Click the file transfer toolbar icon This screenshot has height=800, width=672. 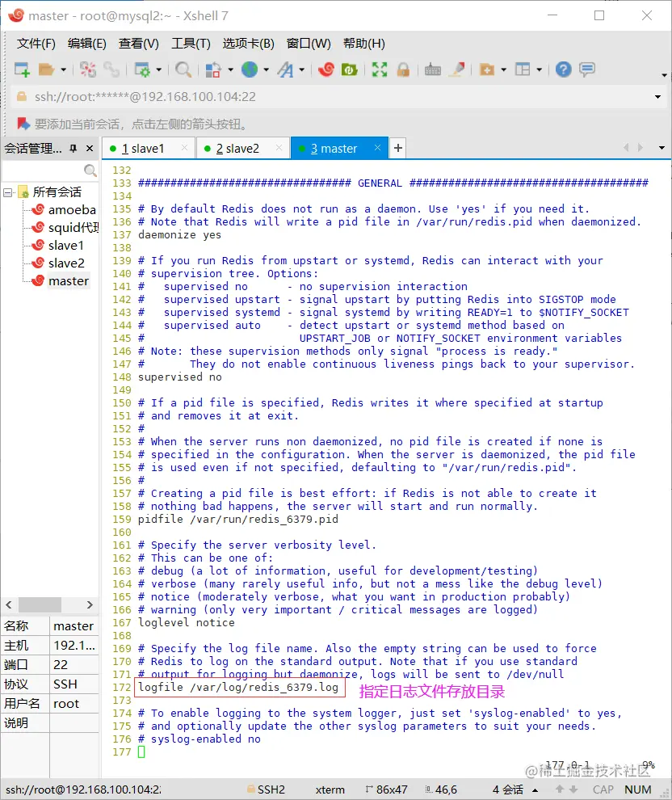pos(213,69)
